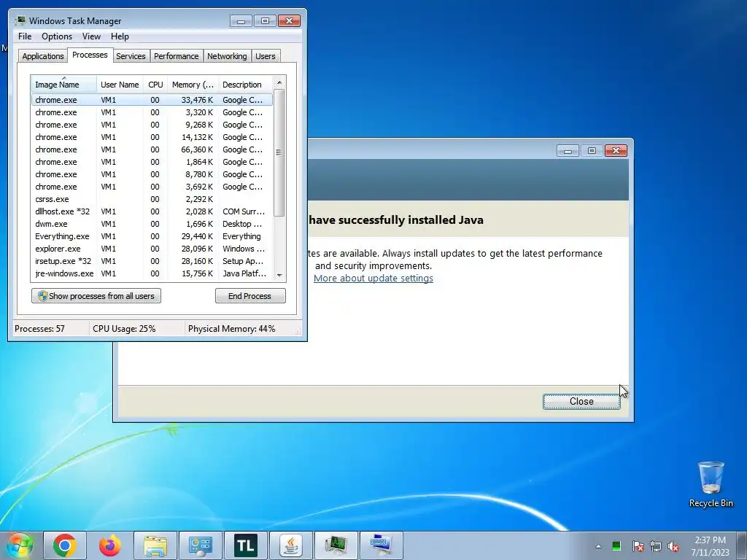Sort processes by User Name column
This screenshot has width=747, height=560.
pos(120,85)
